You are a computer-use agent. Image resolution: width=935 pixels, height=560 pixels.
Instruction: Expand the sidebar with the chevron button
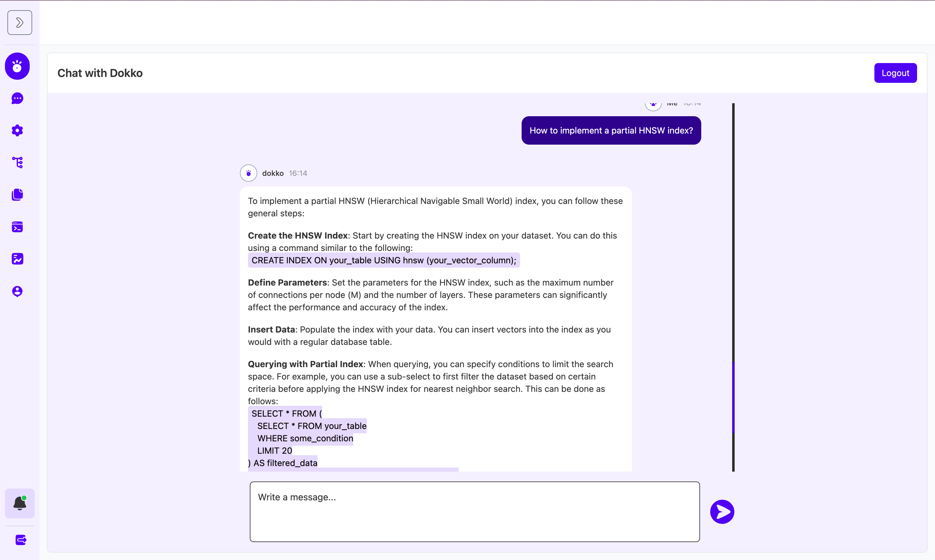19,23
